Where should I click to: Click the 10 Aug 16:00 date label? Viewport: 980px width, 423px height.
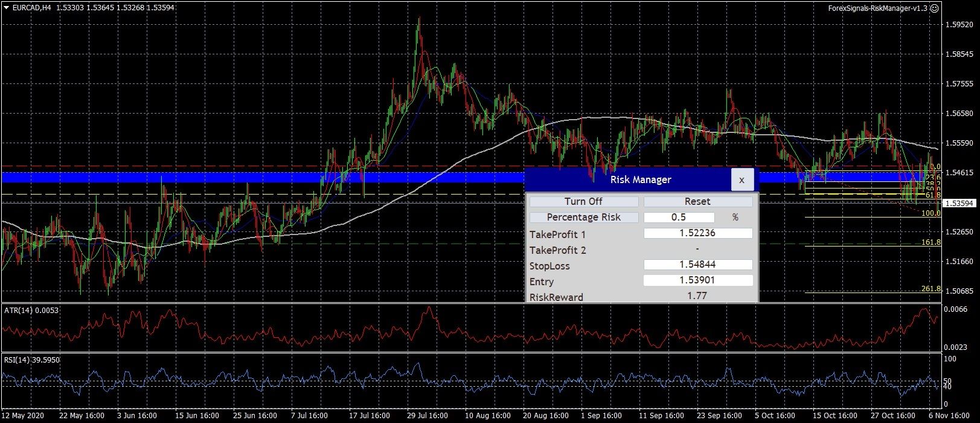click(489, 416)
